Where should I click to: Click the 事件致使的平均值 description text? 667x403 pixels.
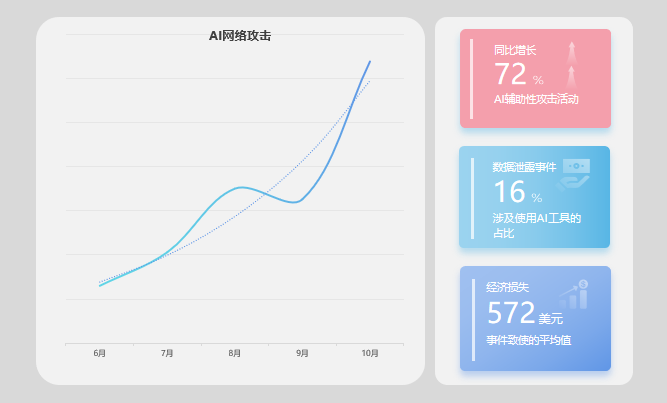point(529,341)
